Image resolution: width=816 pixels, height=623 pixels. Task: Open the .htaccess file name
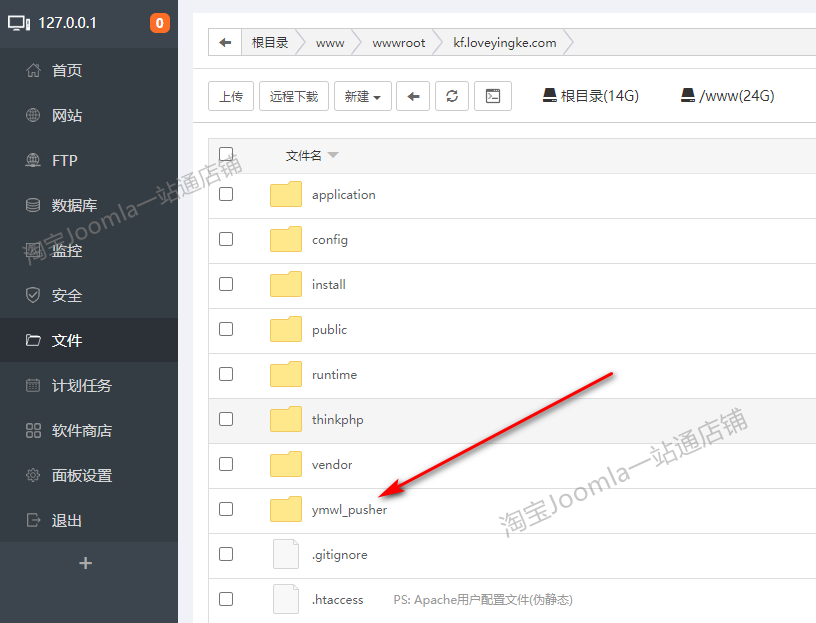pyautogui.click(x=337, y=600)
